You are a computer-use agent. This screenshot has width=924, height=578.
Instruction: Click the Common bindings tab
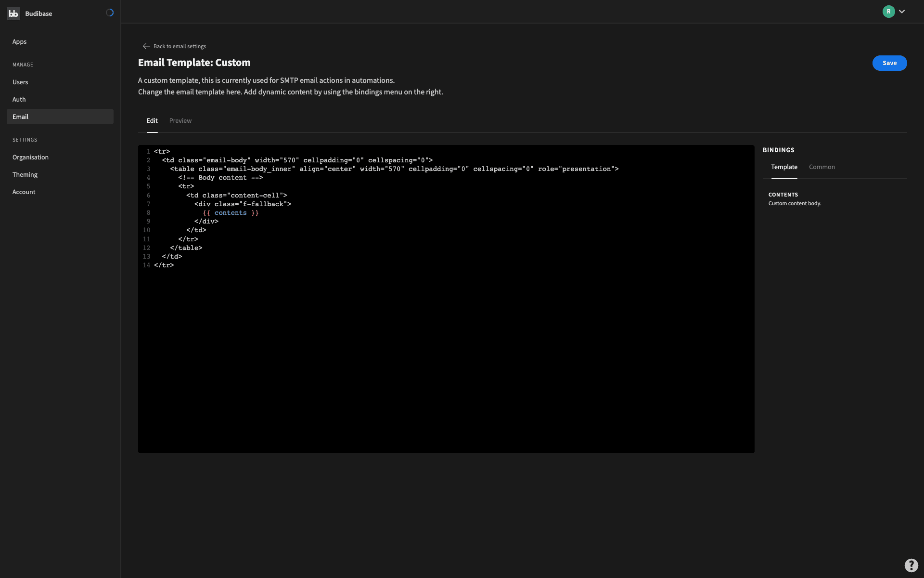(x=821, y=168)
